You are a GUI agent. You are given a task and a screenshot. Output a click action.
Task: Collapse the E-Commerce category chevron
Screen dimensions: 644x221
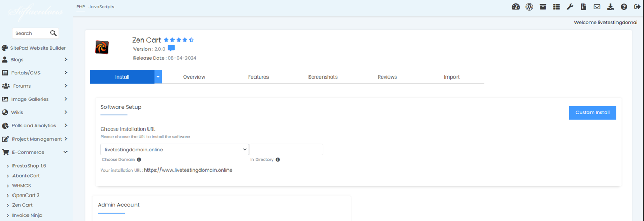(65, 152)
